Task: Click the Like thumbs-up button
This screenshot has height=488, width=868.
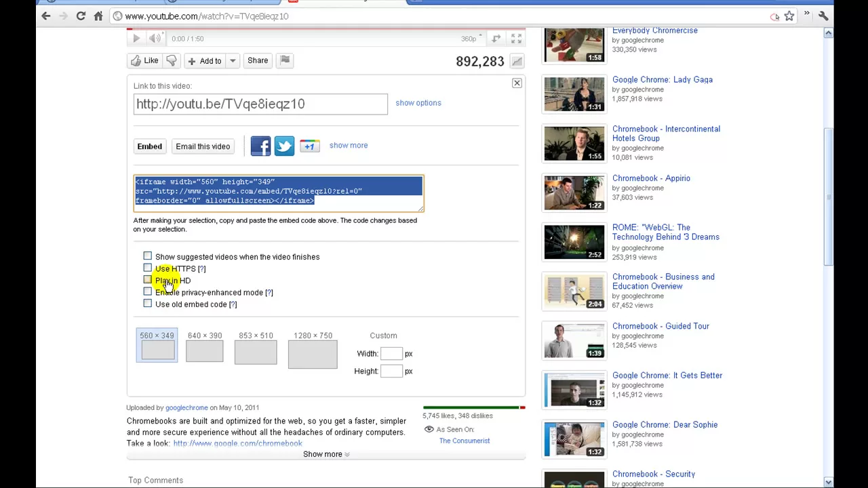Action: (x=144, y=60)
